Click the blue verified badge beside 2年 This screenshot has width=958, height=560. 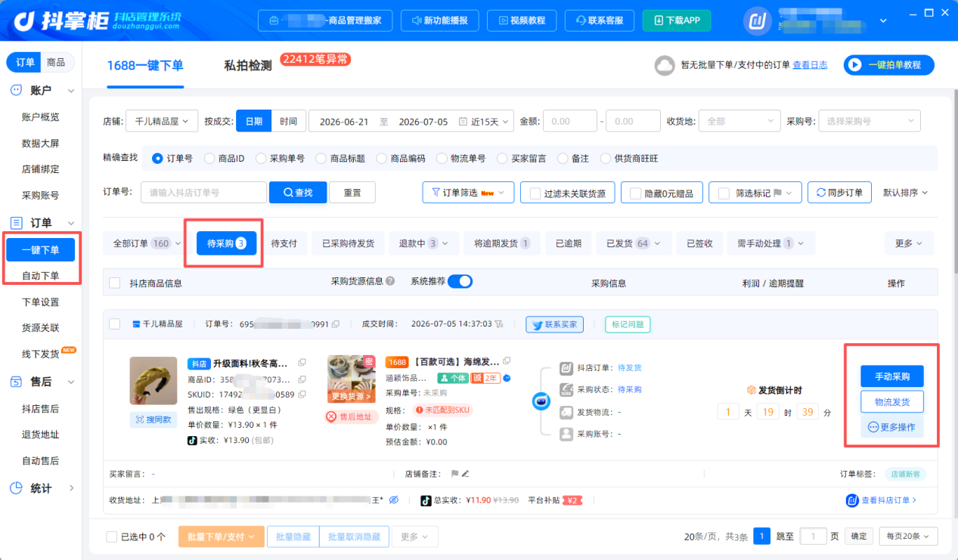(x=507, y=378)
